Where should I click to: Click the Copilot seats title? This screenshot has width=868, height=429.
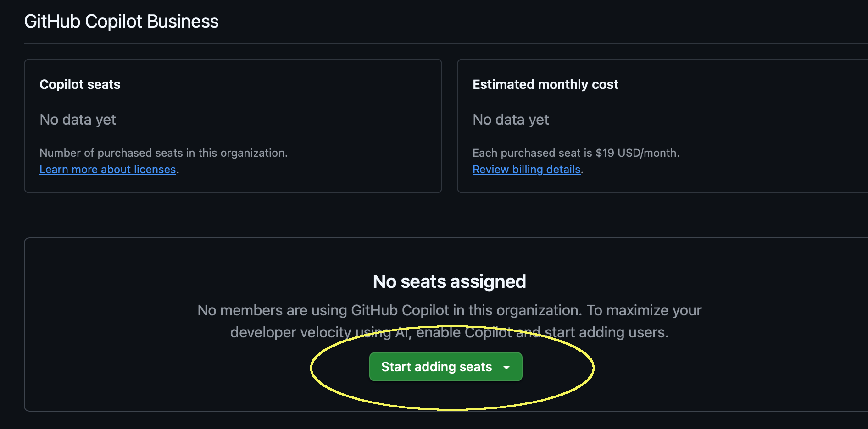point(80,84)
